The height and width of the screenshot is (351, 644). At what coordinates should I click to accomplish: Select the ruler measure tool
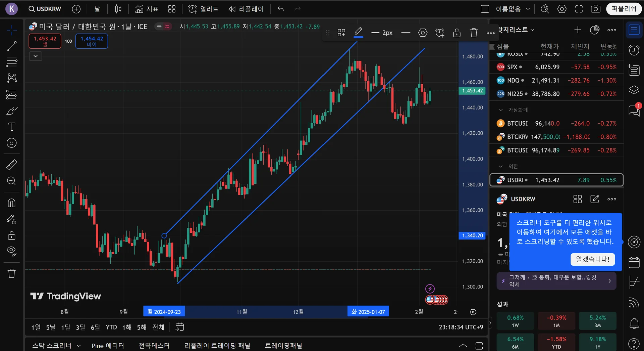click(12, 165)
